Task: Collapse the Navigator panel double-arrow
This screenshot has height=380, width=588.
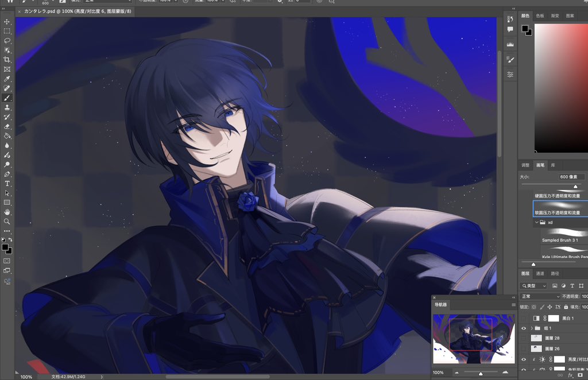Action: (514, 297)
